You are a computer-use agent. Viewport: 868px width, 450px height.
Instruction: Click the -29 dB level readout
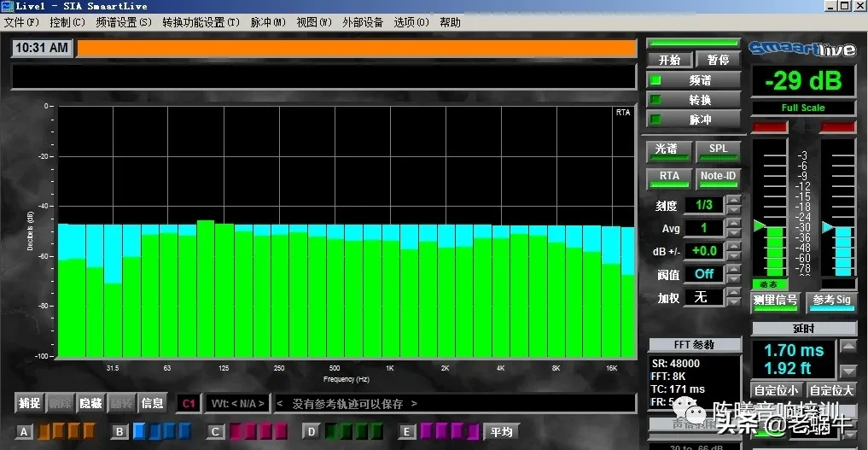803,81
